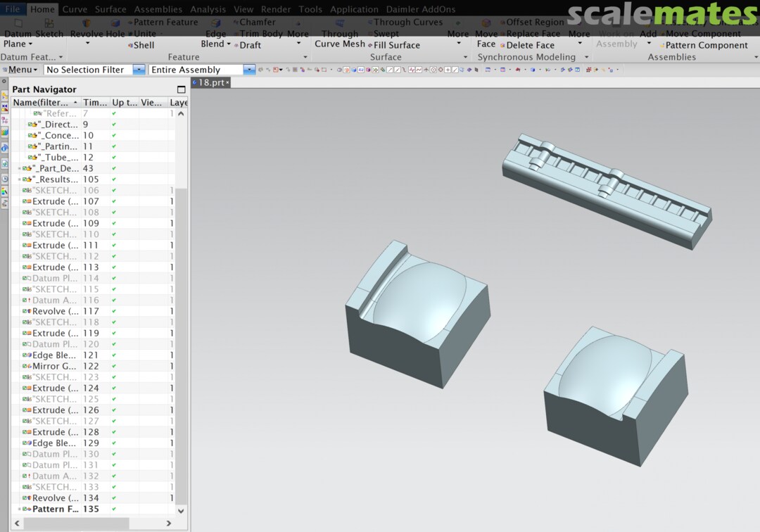Click the Revolve tool icon in ribbon

click(x=87, y=24)
